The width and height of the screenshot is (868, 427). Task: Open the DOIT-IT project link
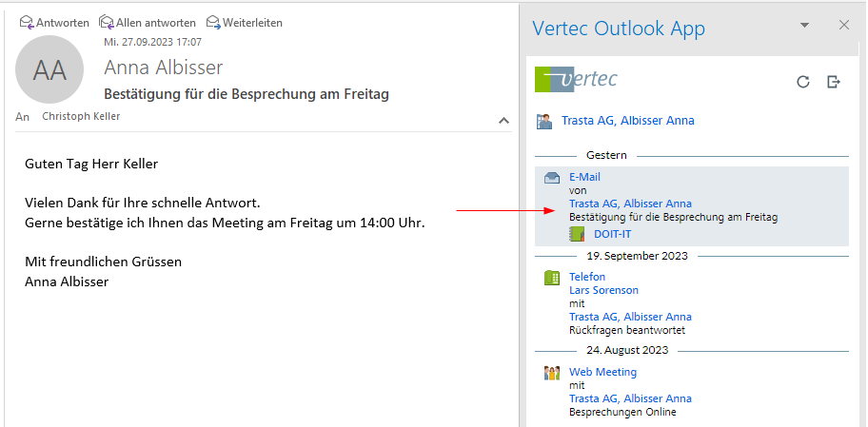tap(612, 234)
